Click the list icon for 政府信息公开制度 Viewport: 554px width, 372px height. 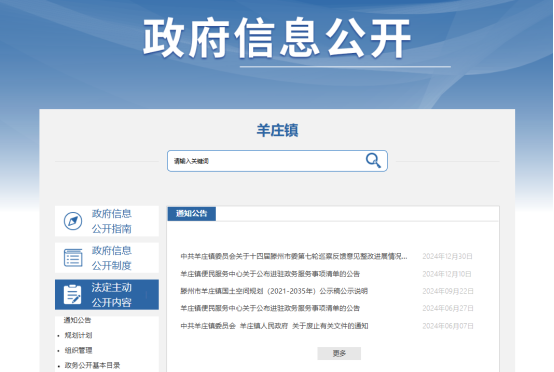(73, 258)
